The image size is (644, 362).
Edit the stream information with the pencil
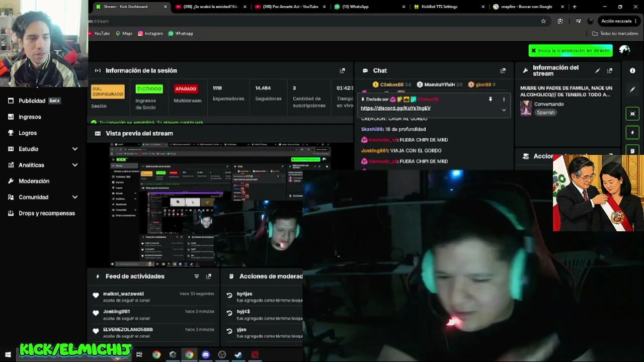point(598,70)
